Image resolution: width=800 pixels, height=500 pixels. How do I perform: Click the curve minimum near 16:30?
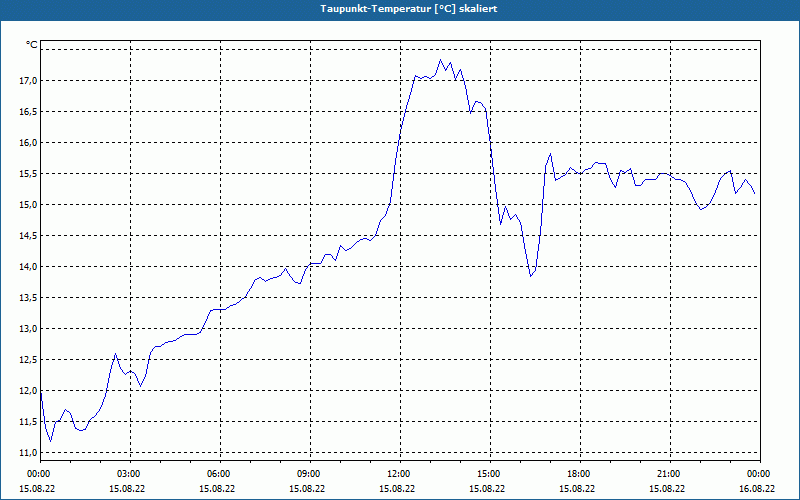coord(531,276)
